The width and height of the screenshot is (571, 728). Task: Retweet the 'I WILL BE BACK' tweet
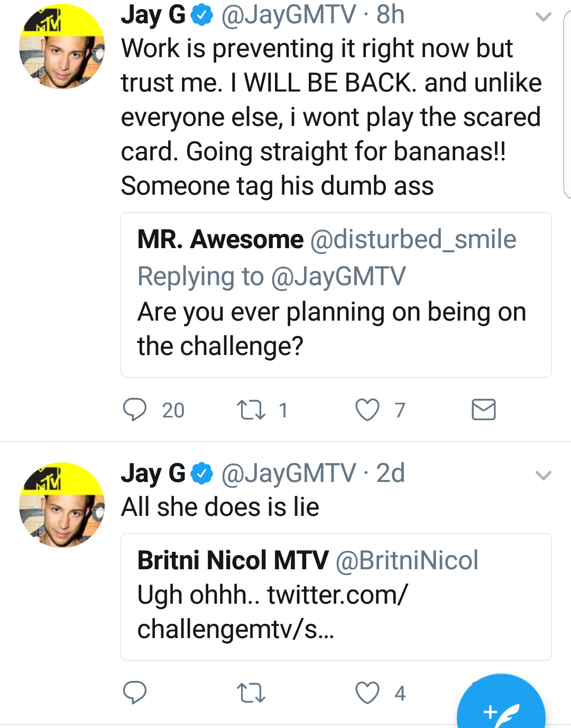(251, 410)
